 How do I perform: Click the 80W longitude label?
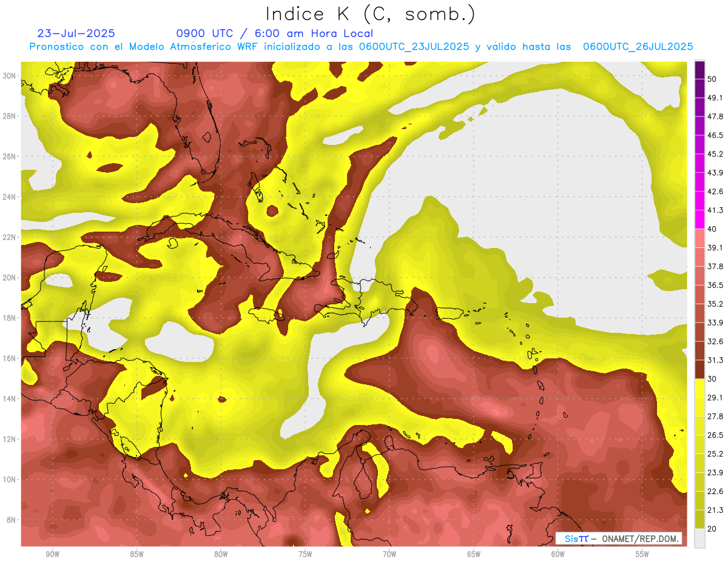coord(221,554)
